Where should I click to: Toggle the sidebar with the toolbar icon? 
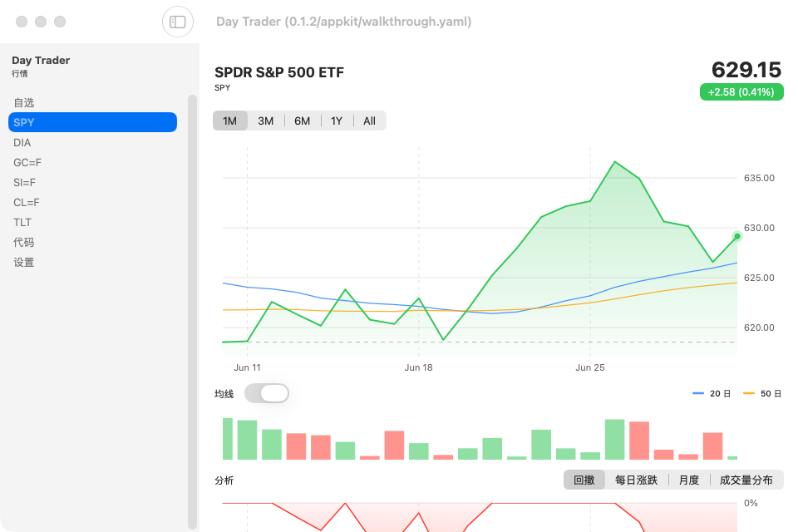pyautogui.click(x=178, y=22)
